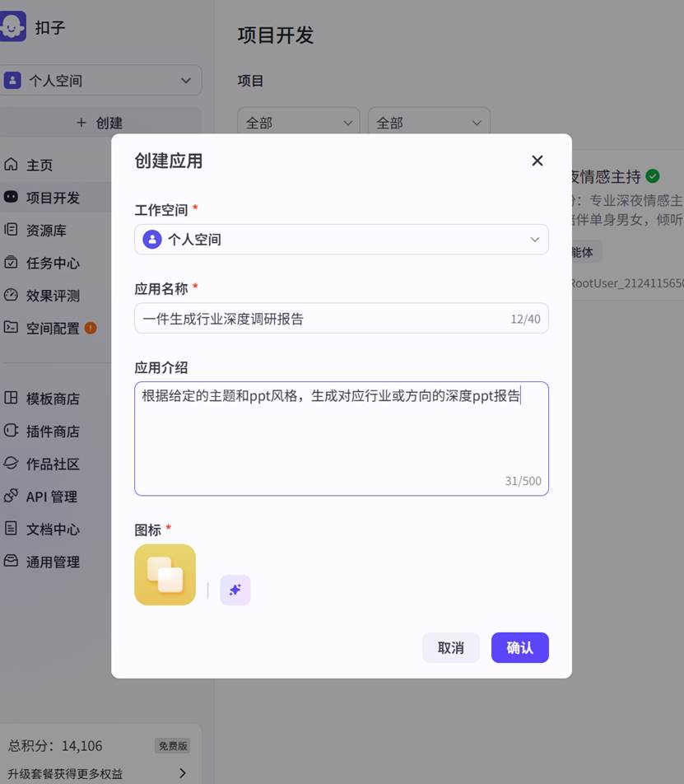Image resolution: width=684 pixels, height=784 pixels.
Task: Click the 模板商店 sidebar icon
Action: click(11, 398)
